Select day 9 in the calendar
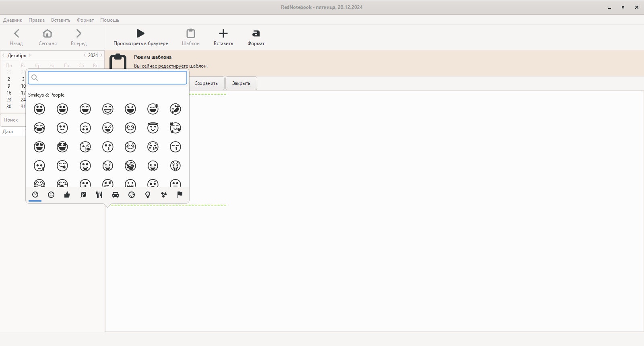Image resolution: width=644 pixels, height=346 pixels. click(9, 86)
